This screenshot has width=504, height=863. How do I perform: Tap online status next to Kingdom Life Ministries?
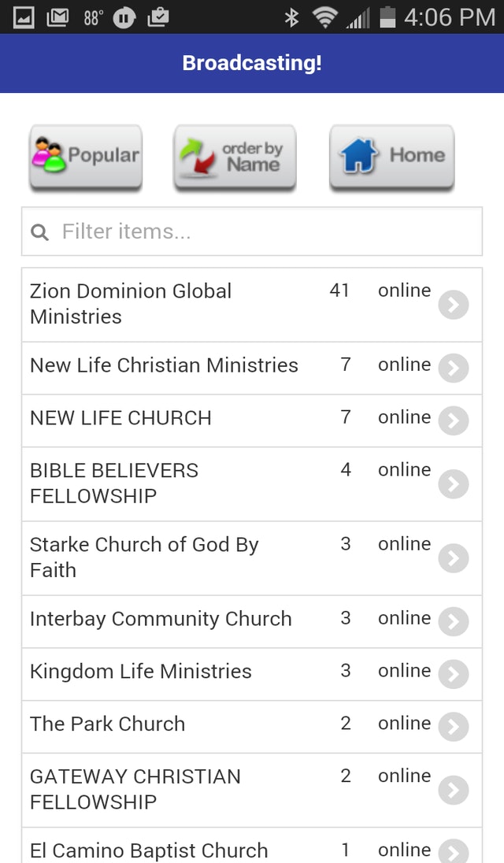pyautogui.click(x=403, y=671)
